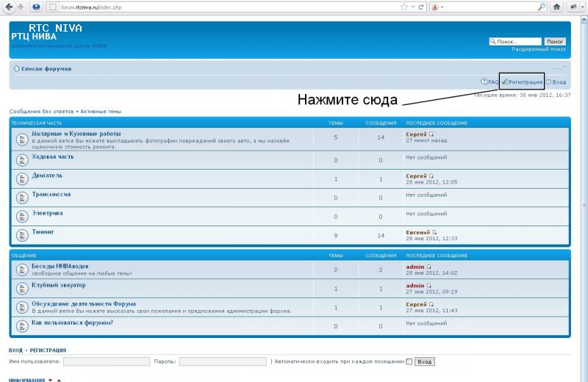View latest post icon in the Двигатель row
Screen dimensions: 588x382
tap(431, 176)
